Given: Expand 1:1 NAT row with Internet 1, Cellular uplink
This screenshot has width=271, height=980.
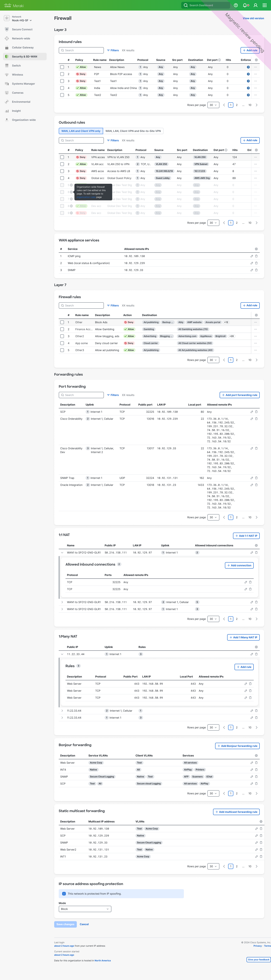Looking at the screenshot, I should [x=62, y=602].
